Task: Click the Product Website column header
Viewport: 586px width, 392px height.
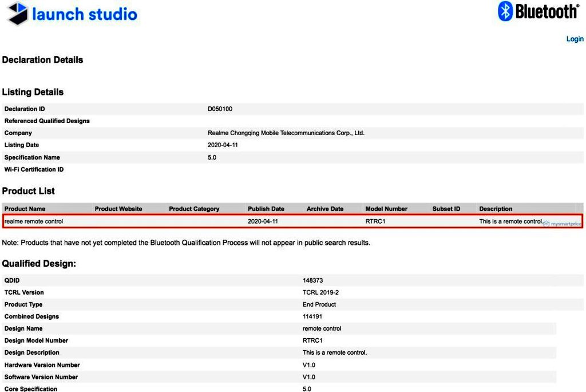Action: tap(118, 209)
